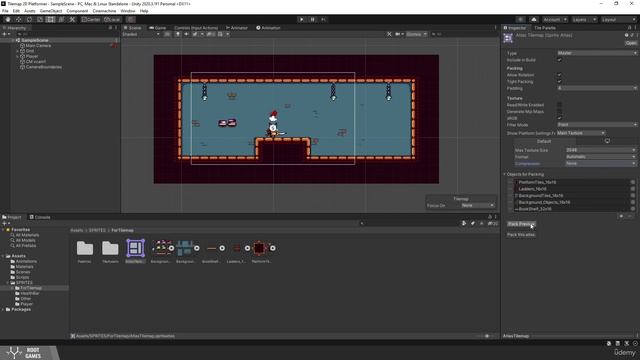640x360 pixels.
Task: Toggle Tight Packing checkbox
Action: coord(560,82)
